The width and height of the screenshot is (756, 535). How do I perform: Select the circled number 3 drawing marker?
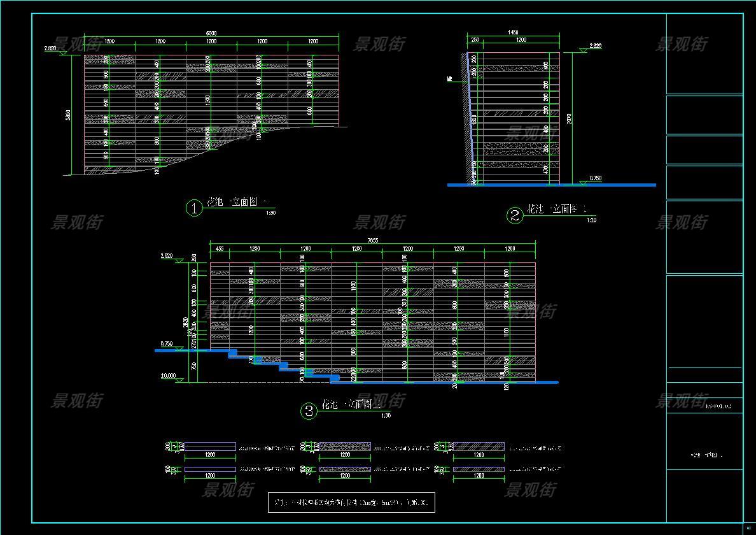pyautogui.click(x=309, y=411)
